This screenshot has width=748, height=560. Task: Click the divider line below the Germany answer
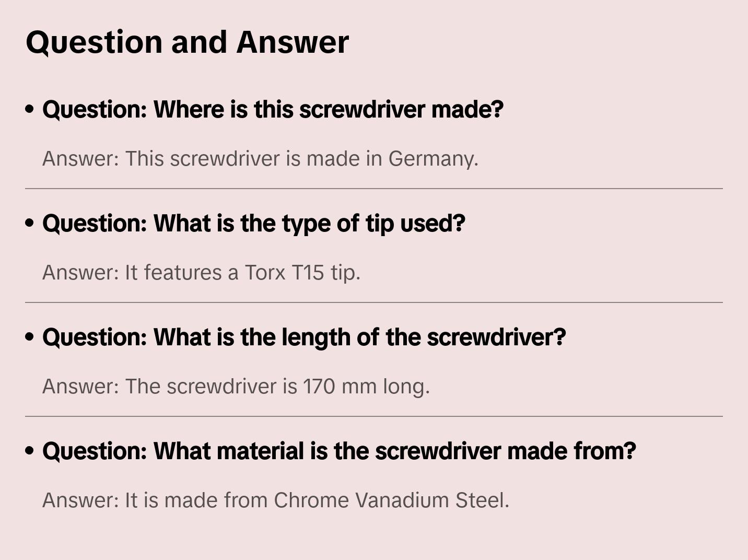pyautogui.click(x=374, y=189)
